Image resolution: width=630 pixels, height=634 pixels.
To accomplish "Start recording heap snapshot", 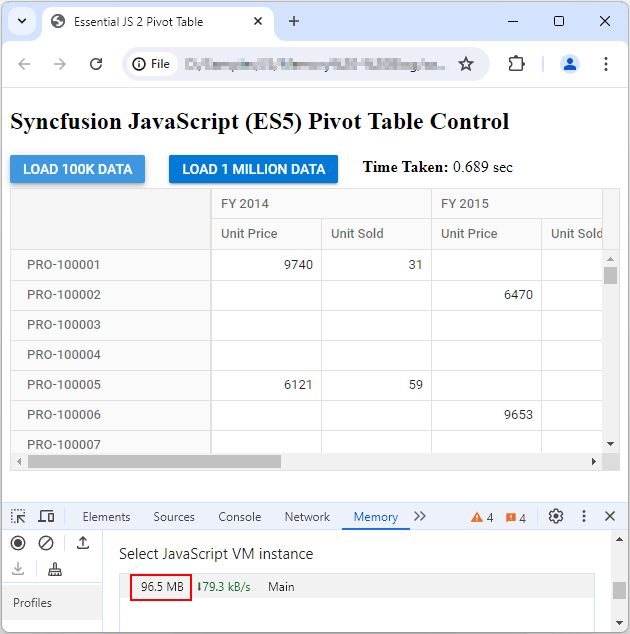I will [x=18, y=543].
